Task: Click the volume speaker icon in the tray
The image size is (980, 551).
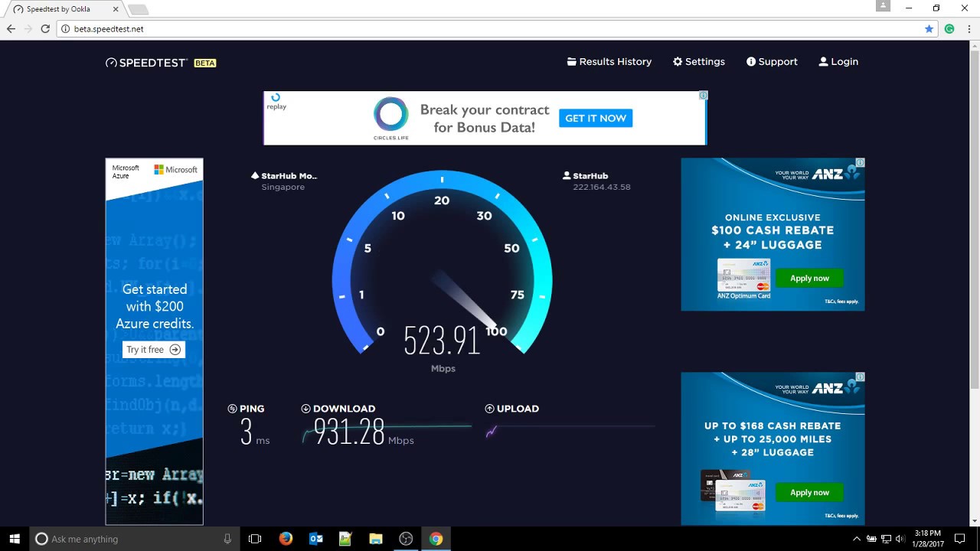Action: click(x=900, y=539)
